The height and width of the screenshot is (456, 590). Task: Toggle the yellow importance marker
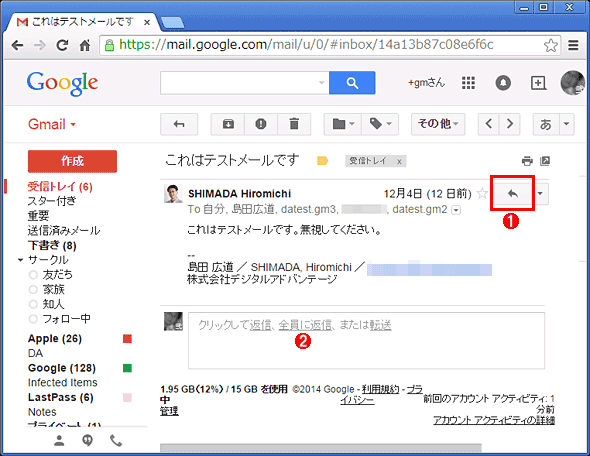(x=322, y=161)
